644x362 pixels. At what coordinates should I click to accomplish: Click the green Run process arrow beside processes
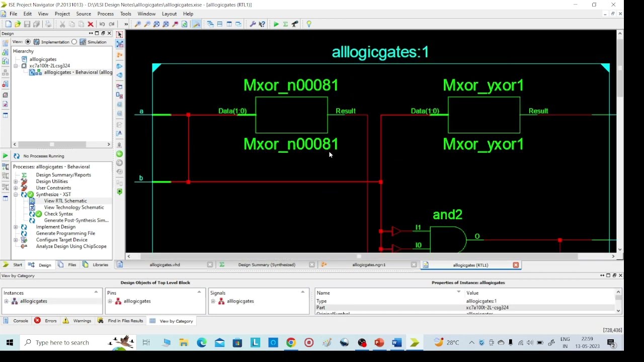click(x=5, y=156)
